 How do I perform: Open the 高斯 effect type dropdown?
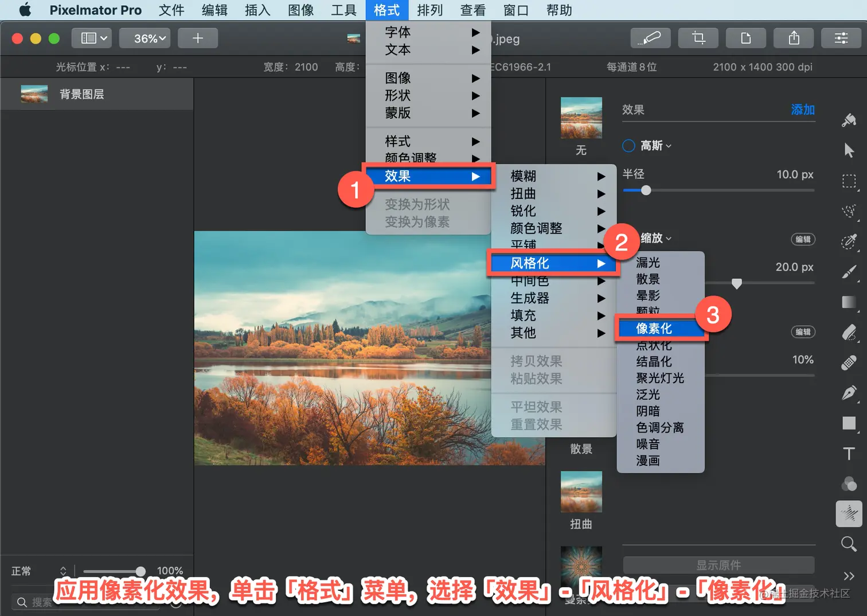[655, 146]
